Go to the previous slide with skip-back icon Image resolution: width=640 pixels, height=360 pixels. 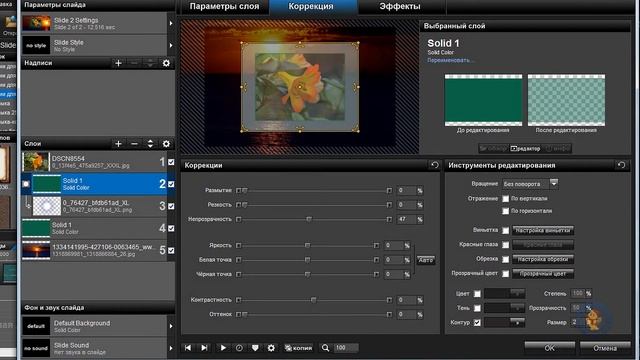[x=187, y=348]
